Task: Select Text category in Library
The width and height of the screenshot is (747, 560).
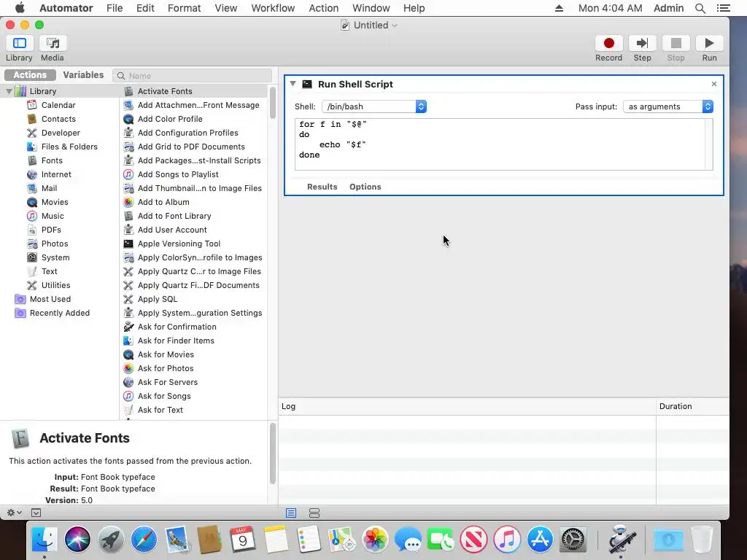Action: click(x=49, y=271)
